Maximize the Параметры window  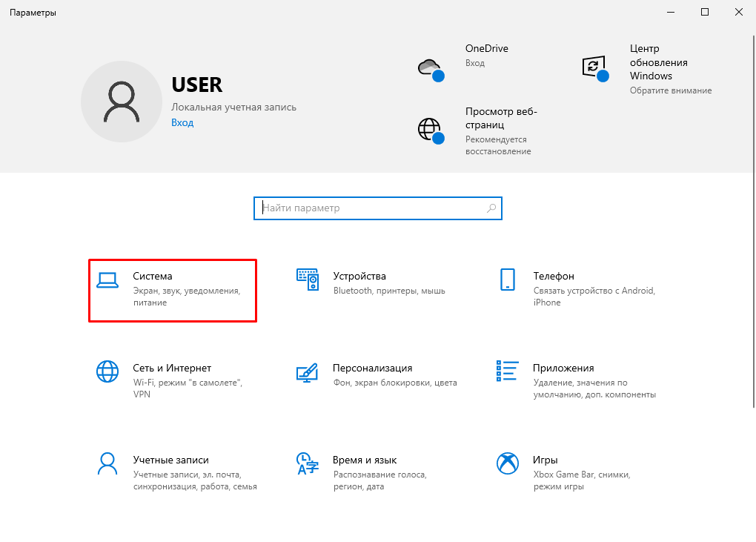[x=704, y=12]
